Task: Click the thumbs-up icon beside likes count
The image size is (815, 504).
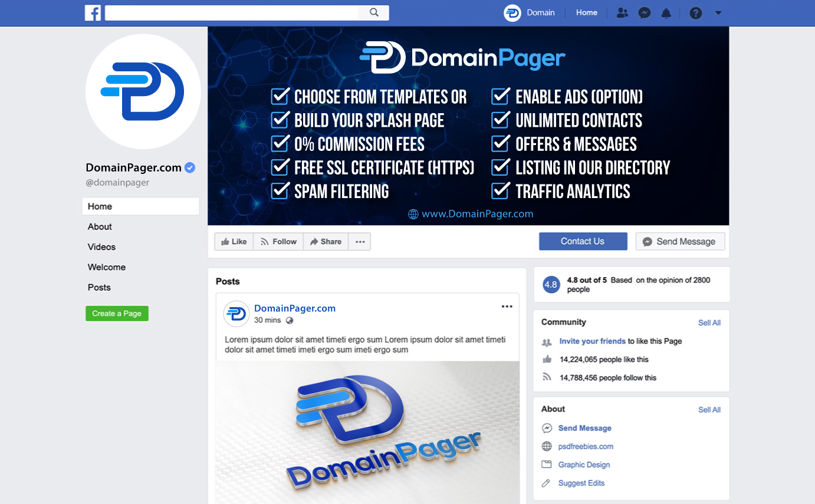Action: (x=547, y=360)
